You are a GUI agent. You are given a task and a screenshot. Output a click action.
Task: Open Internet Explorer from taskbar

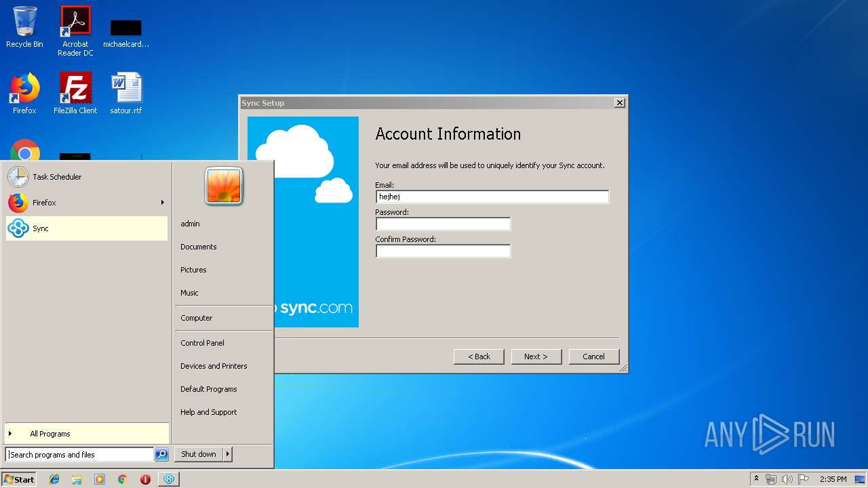(x=54, y=479)
